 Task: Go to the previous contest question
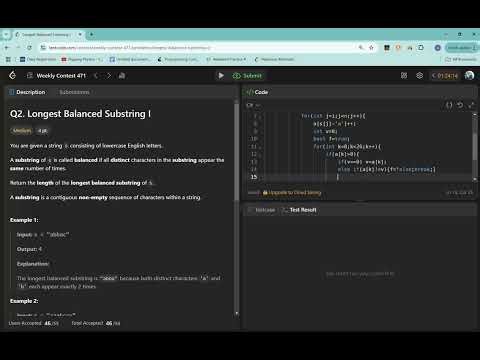96,76
